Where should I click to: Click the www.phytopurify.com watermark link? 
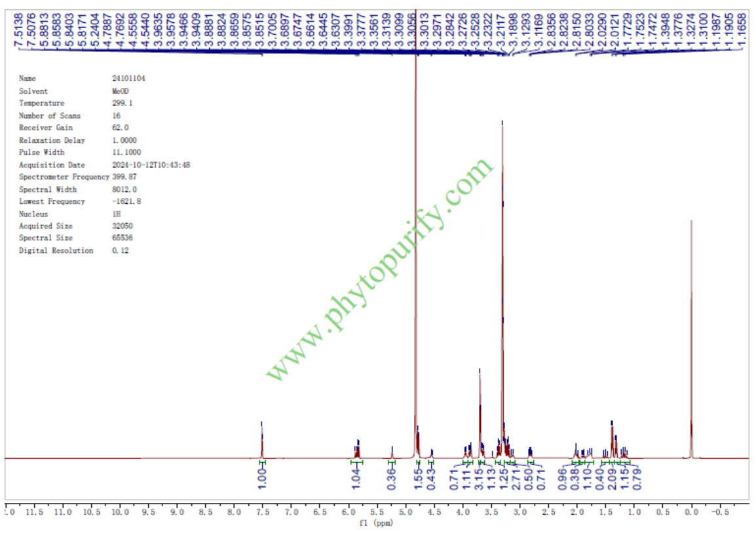tap(380, 269)
